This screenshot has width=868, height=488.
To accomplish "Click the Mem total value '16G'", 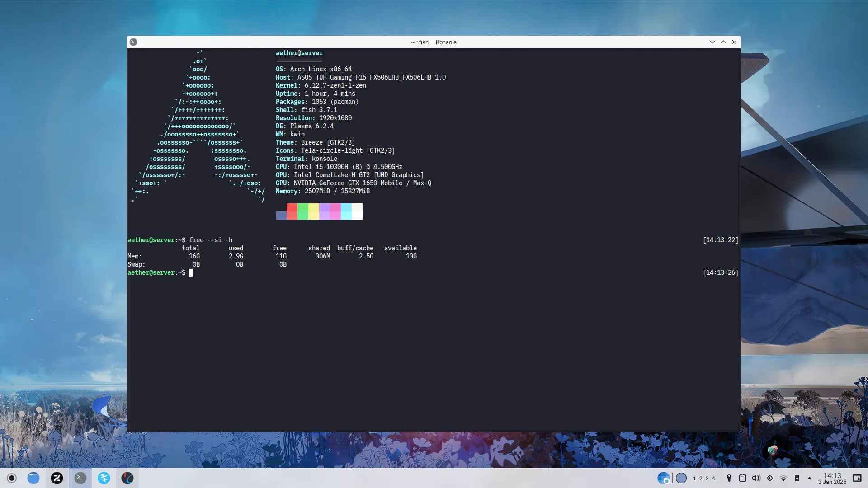I will click(x=194, y=256).
